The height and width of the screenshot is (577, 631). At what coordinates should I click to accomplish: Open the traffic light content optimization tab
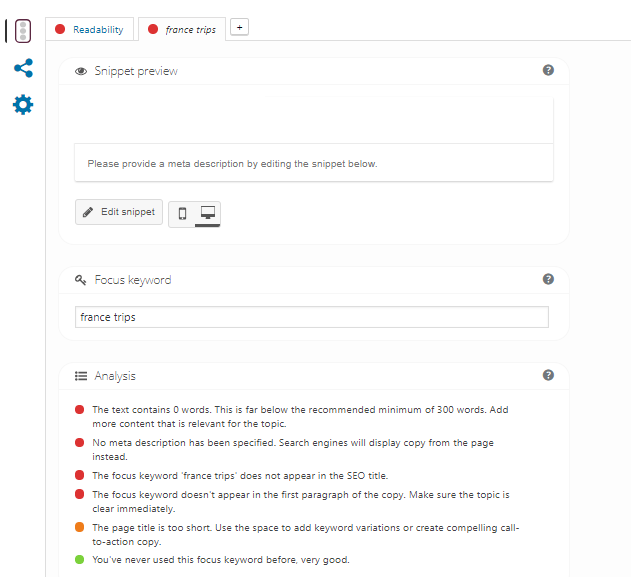point(23,30)
